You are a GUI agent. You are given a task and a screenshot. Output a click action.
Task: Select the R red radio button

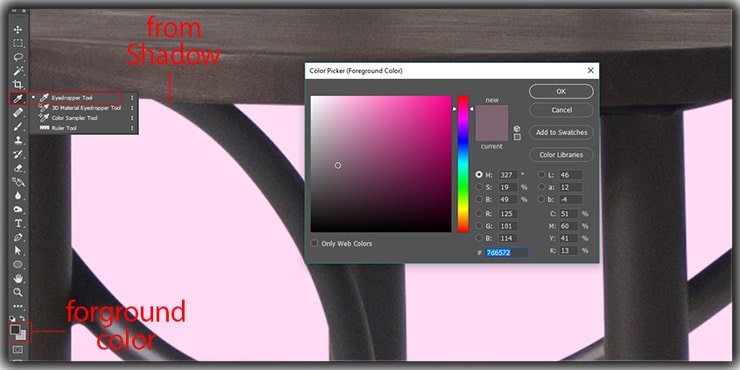click(x=479, y=214)
